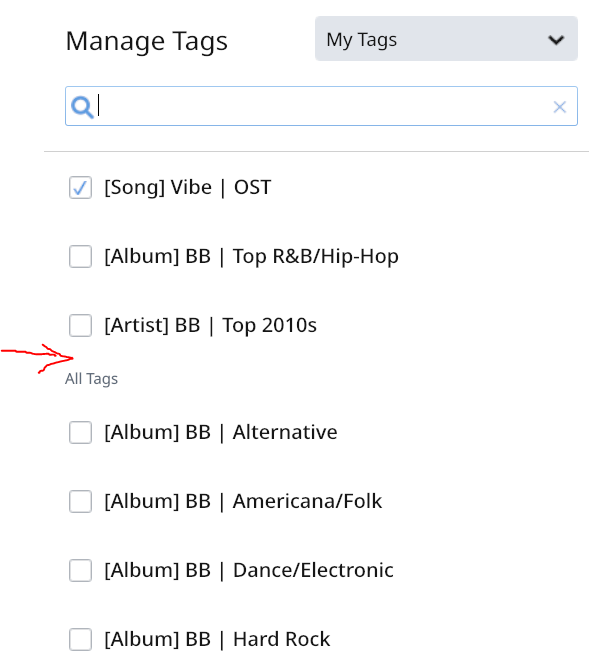The image size is (589, 666).
Task: Enable [Album] BB | Alternative tag
Action: 80,432
